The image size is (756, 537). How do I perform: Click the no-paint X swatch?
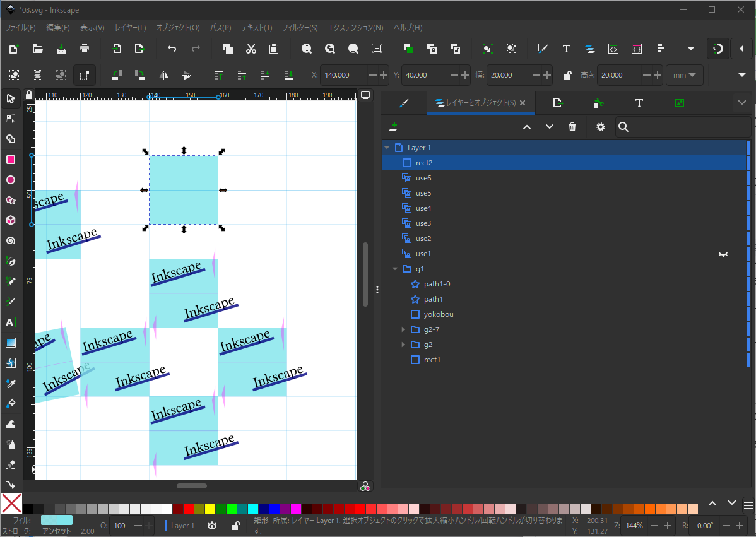[x=11, y=504]
